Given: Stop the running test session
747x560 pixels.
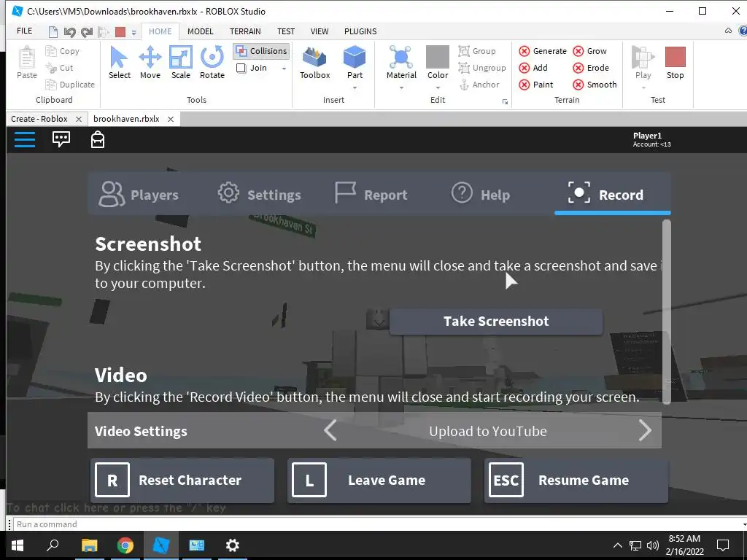Looking at the screenshot, I should pyautogui.click(x=675, y=63).
